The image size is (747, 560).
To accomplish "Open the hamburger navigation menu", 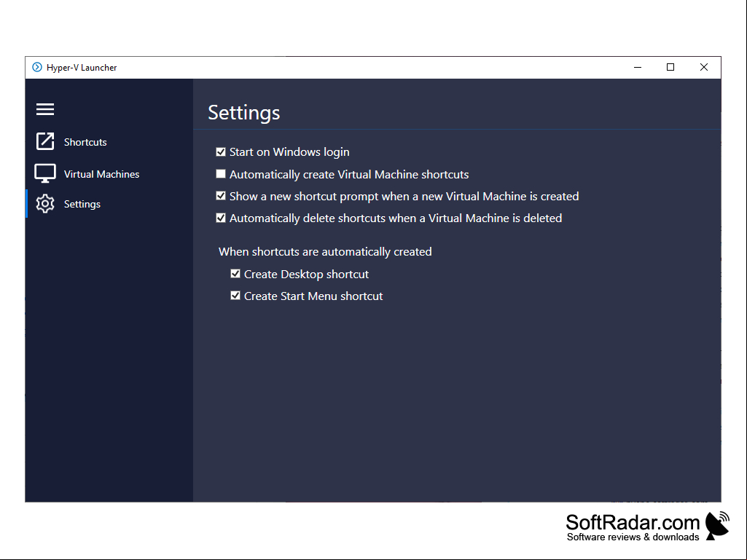I will [x=45, y=109].
